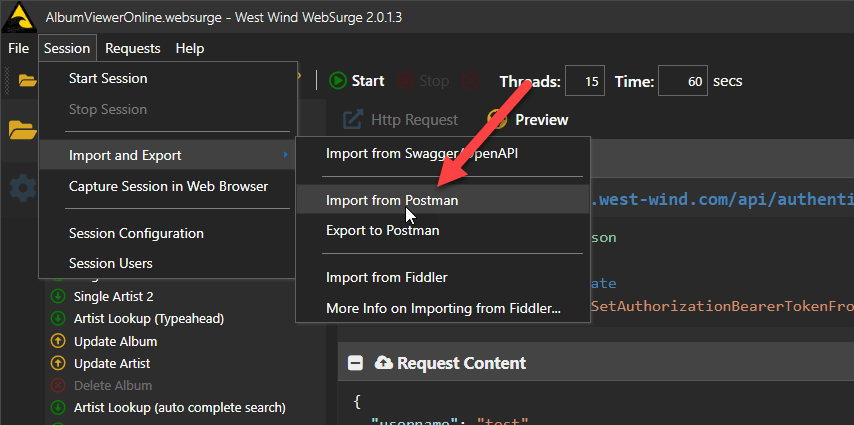This screenshot has height=425, width=854.
Task: Select Artist Lookup (Typeahead) request
Action: point(149,319)
